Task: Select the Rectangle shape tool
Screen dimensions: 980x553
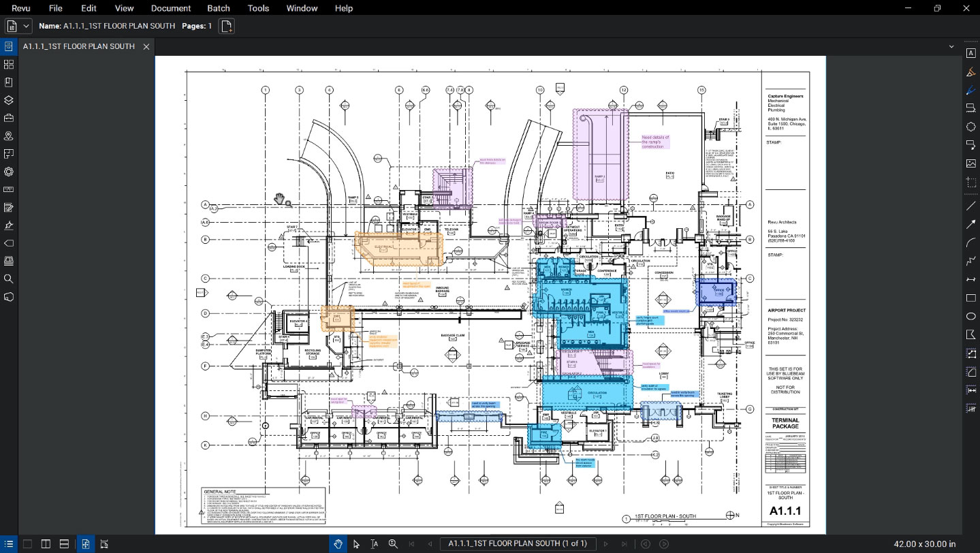Action: pyautogui.click(x=971, y=298)
